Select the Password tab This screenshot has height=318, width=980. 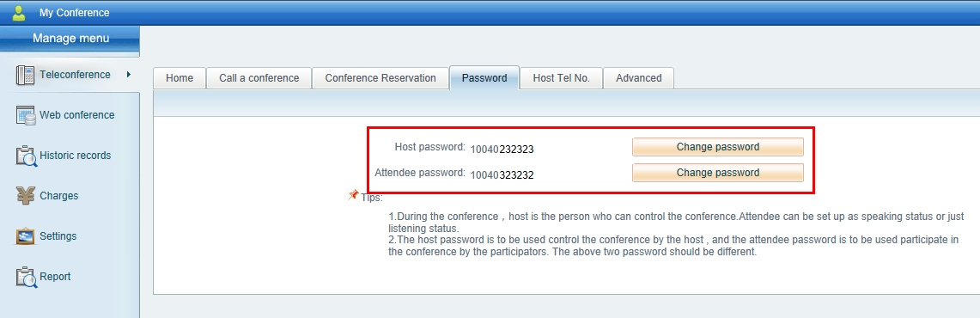coord(484,78)
